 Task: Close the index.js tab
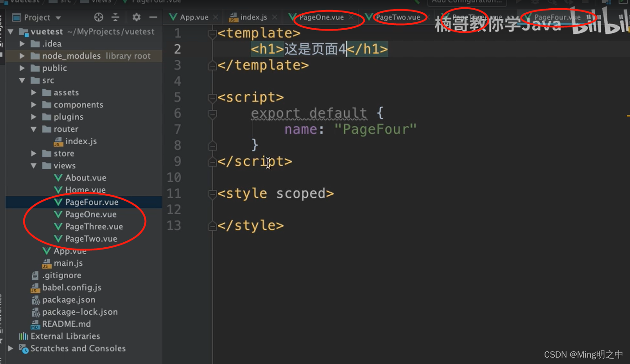(x=274, y=17)
